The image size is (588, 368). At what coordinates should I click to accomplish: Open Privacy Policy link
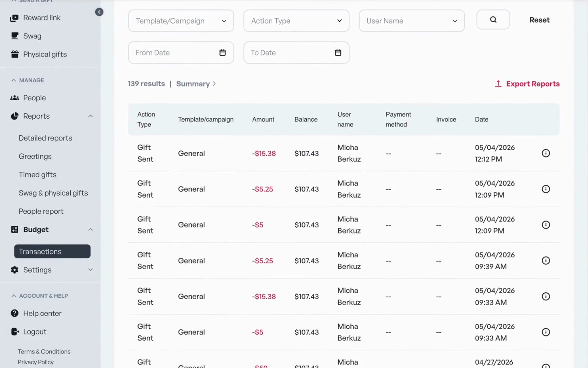pyautogui.click(x=36, y=362)
